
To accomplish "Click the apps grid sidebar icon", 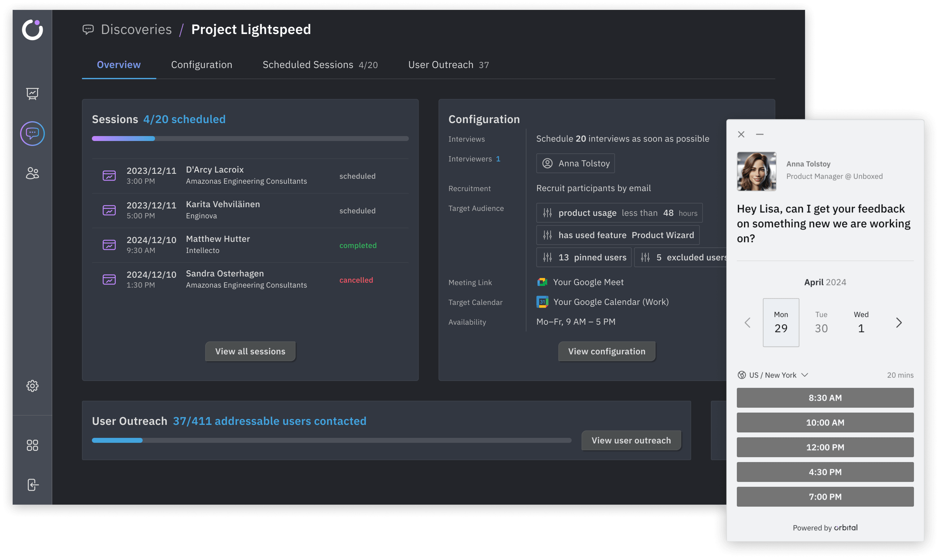I will pyautogui.click(x=32, y=445).
